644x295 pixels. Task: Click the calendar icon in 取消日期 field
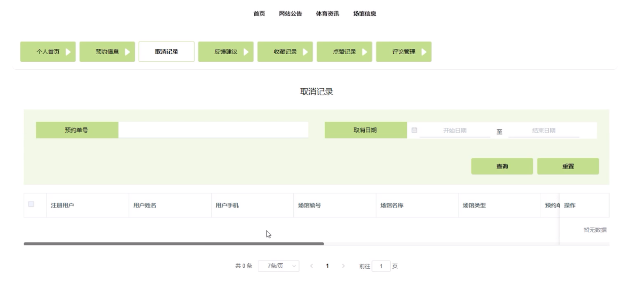point(414,130)
